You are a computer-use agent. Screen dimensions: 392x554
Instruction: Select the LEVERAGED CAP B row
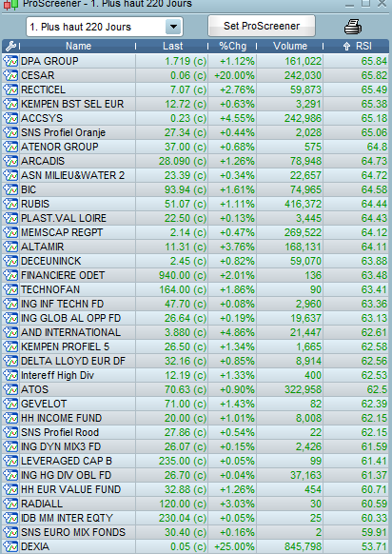pyautogui.click(x=195, y=461)
